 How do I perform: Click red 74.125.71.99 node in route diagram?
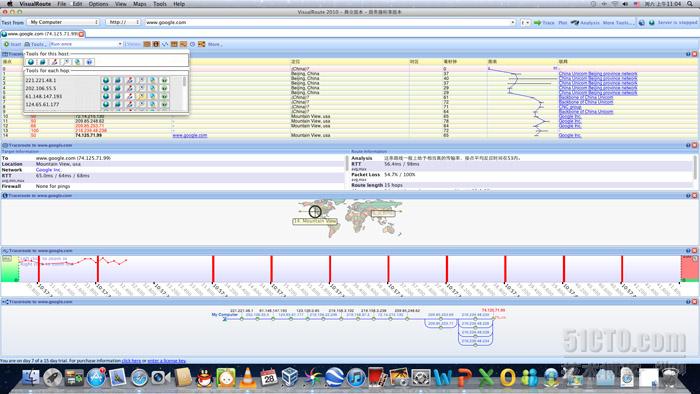click(x=493, y=310)
